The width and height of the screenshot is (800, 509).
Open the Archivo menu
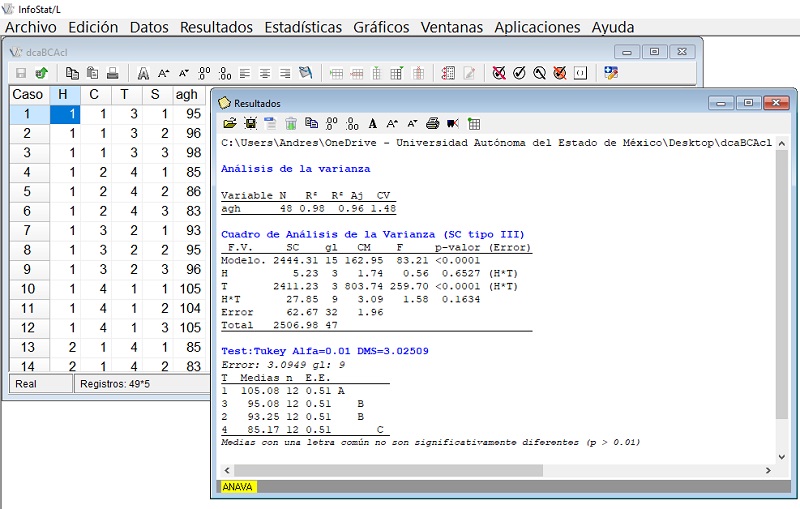tap(31, 27)
